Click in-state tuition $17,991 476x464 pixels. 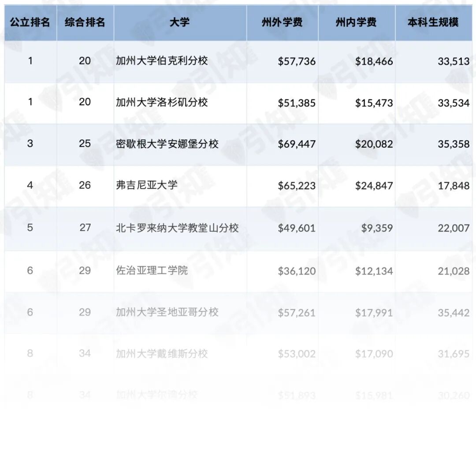(374, 313)
